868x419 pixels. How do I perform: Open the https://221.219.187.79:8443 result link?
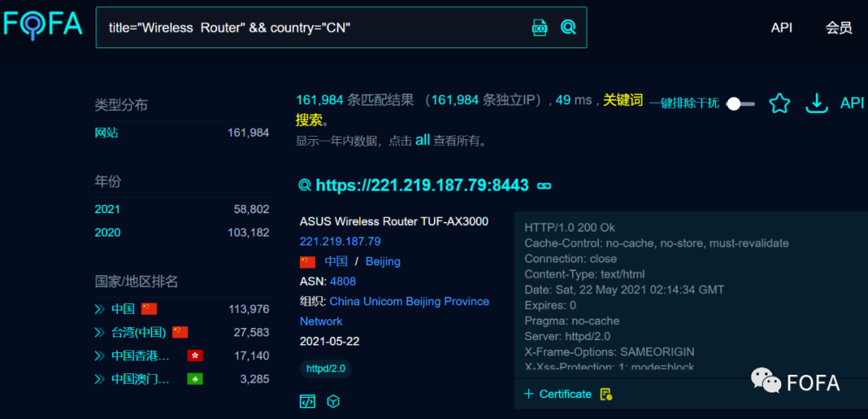pyautogui.click(x=423, y=185)
